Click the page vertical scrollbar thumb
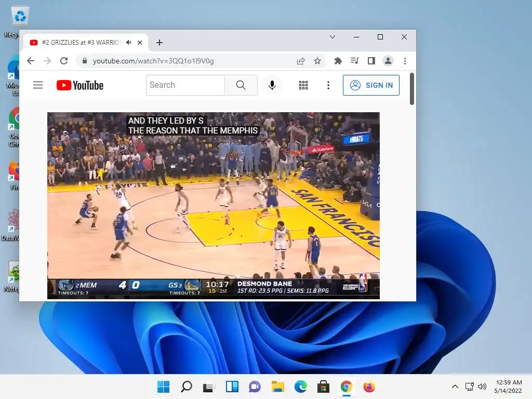 412,89
